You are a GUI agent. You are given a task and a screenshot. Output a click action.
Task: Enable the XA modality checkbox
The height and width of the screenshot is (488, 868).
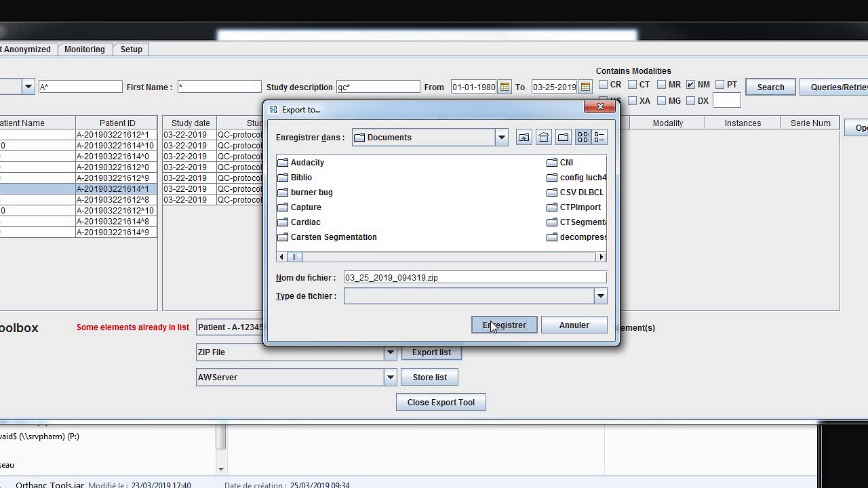pos(632,101)
